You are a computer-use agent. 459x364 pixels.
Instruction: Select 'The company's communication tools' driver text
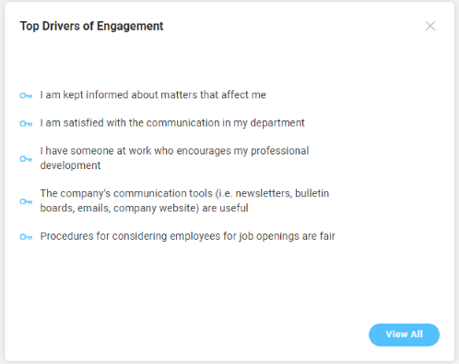[x=185, y=201]
